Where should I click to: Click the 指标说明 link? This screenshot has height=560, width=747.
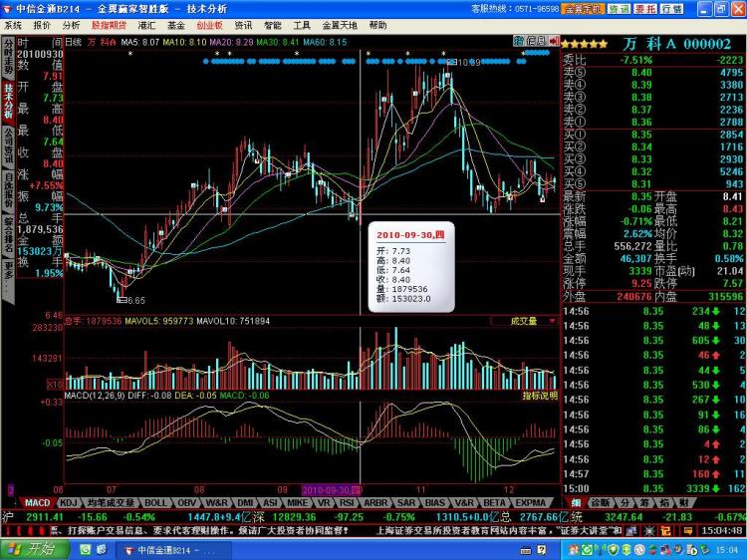click(540, 396)
